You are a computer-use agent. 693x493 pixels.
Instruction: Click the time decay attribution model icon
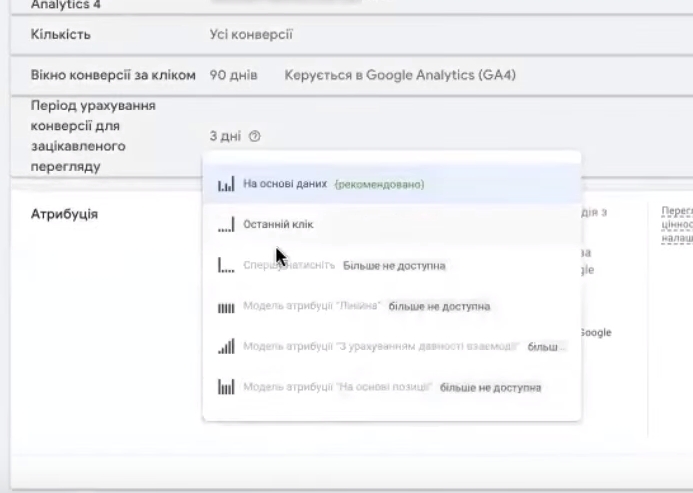tap(226, 347)
